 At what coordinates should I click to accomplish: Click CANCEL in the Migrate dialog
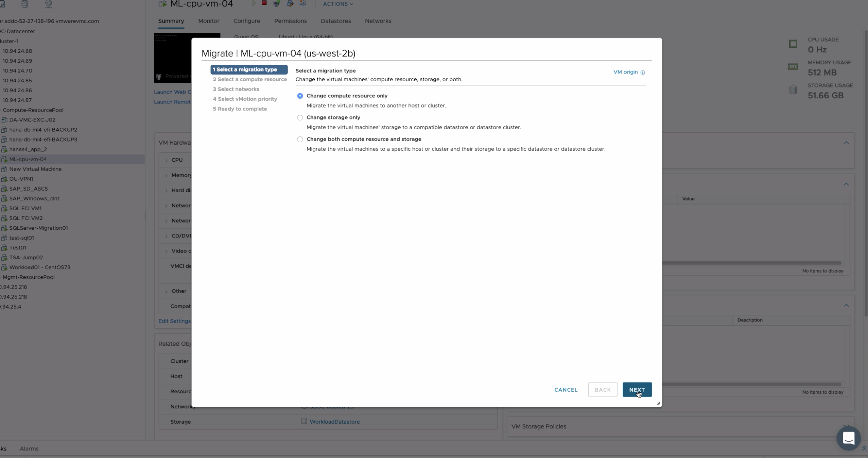(566, 390)
